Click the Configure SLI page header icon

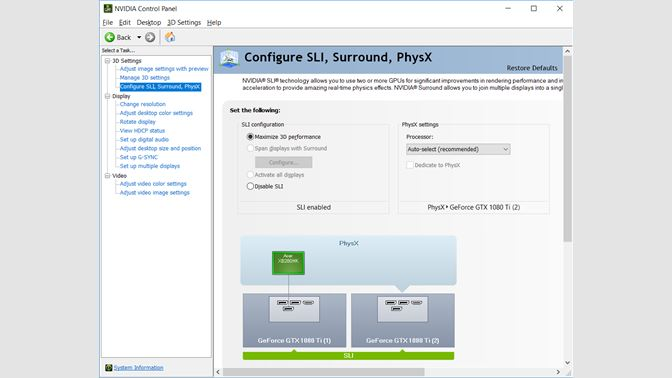pyautogui.click(x=229, y=58)
